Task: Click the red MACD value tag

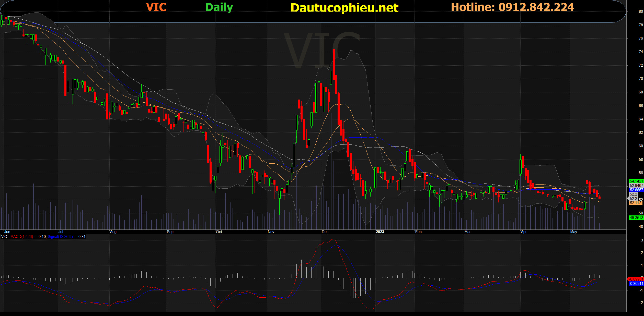Action: [636, 279]
